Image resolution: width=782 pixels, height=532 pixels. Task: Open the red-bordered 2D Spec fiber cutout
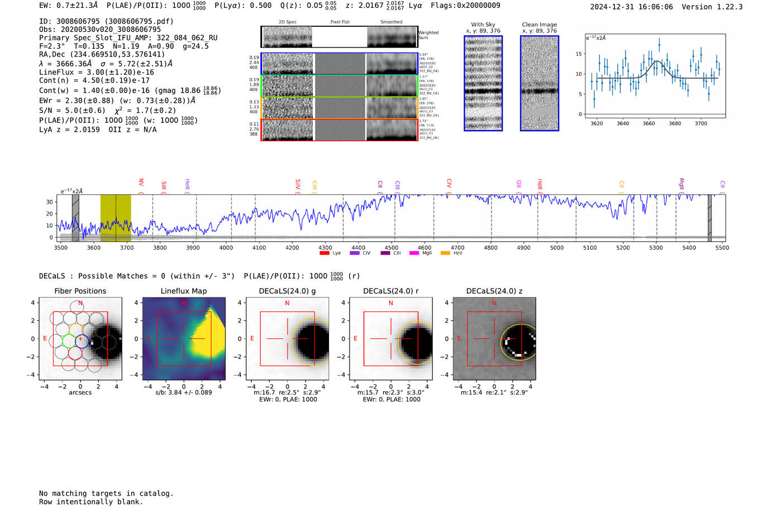coord(287,130)
